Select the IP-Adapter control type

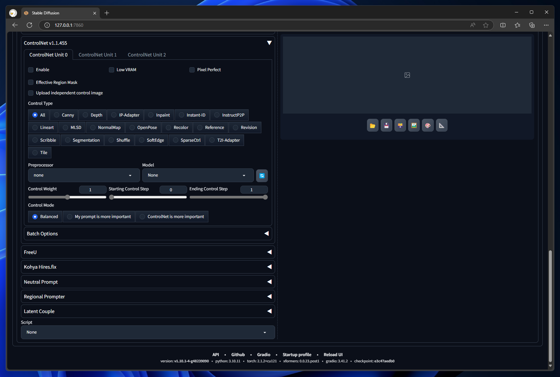click(125, 115)
